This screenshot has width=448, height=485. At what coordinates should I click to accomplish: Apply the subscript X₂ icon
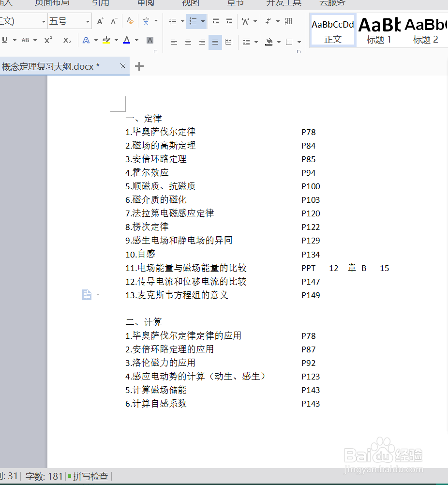(66, 40)
